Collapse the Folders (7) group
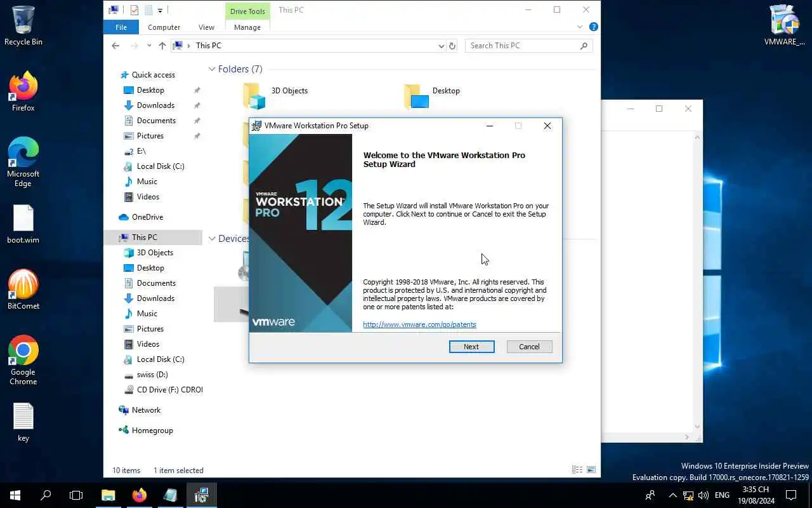812x508 pixels. 213,69
